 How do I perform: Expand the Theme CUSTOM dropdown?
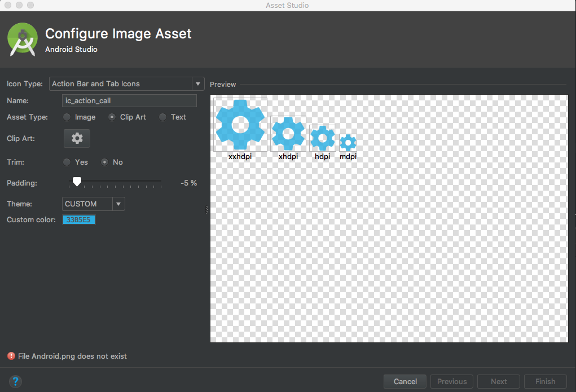coord(118,204)
